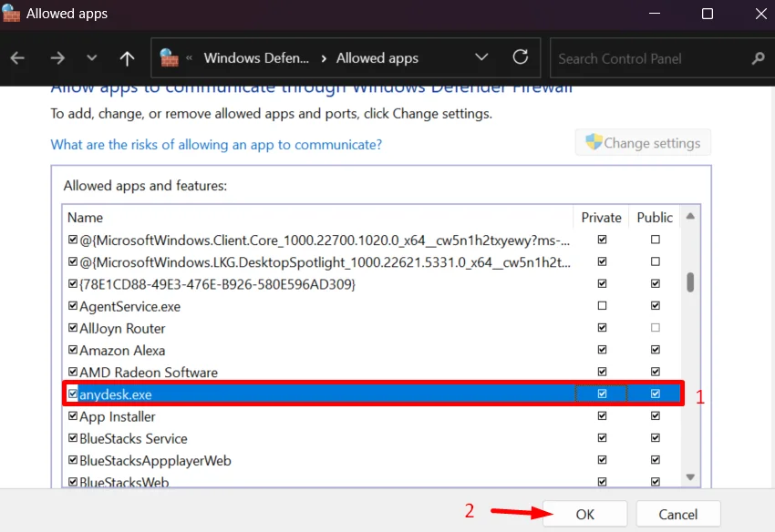
Task: Select the App Installer row
Action: [372, 416]
